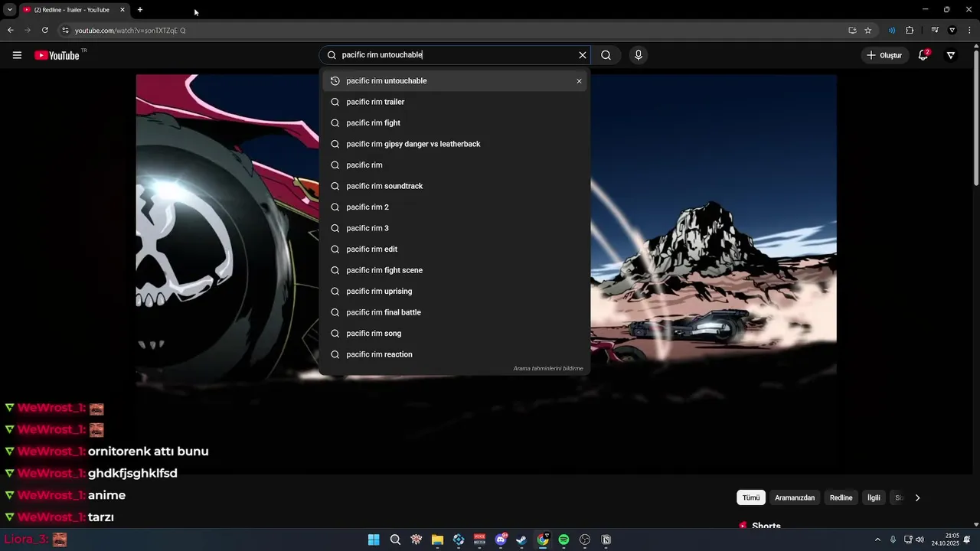980x551 pixels.
Task: Open File Explorer from the taskbar
Action: (437, 540)
